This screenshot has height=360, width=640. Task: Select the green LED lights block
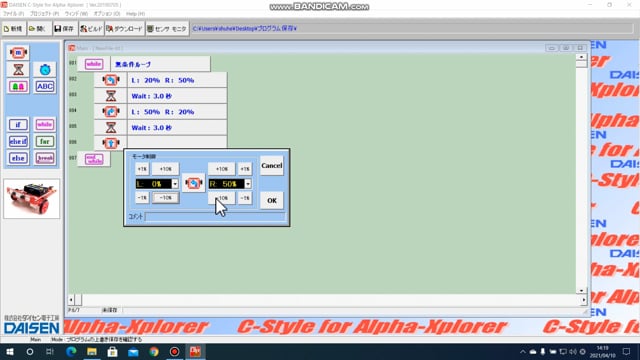(x=18, y=87)
